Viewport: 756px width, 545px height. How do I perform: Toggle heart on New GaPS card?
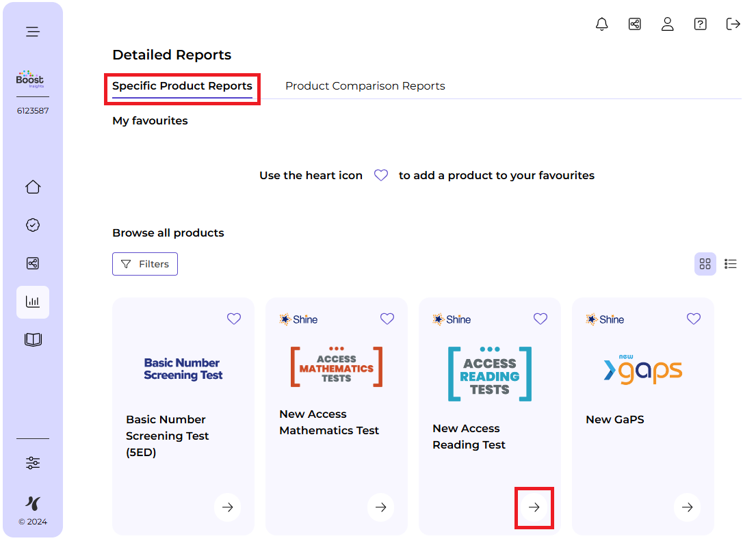694,319
